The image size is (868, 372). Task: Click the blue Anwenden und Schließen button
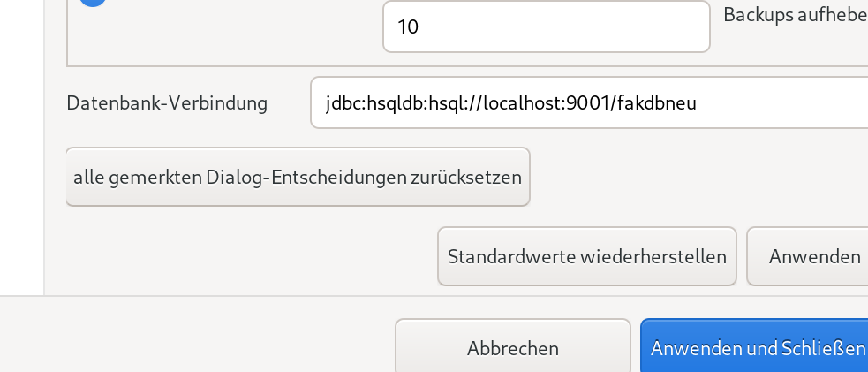click(x=754, y=345)
